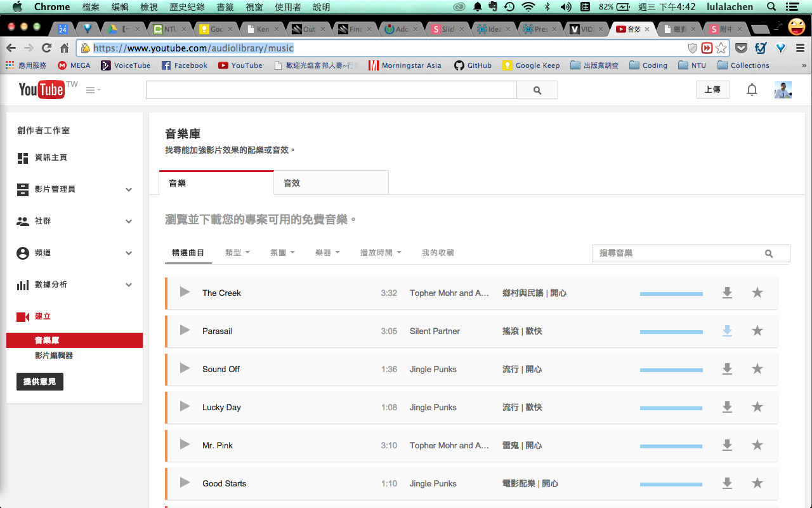
Task: Go to browser home page
Action: tap(64, 48)
